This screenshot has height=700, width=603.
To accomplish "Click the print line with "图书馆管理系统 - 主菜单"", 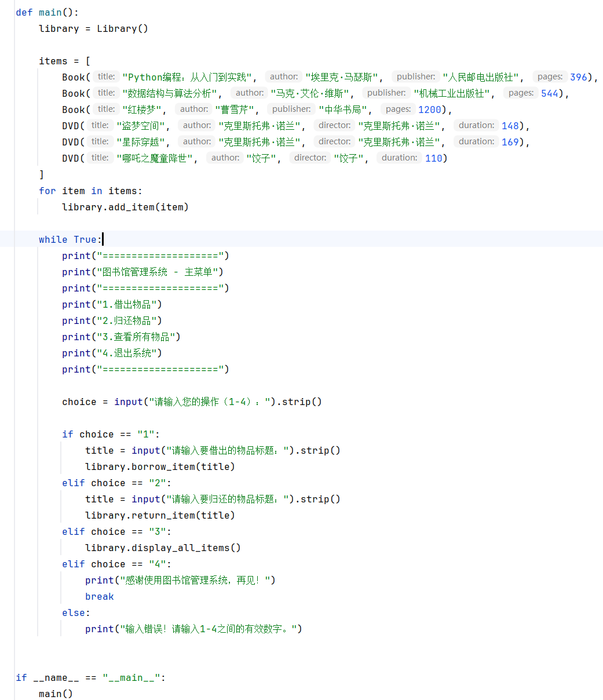I will click(143, 272).
